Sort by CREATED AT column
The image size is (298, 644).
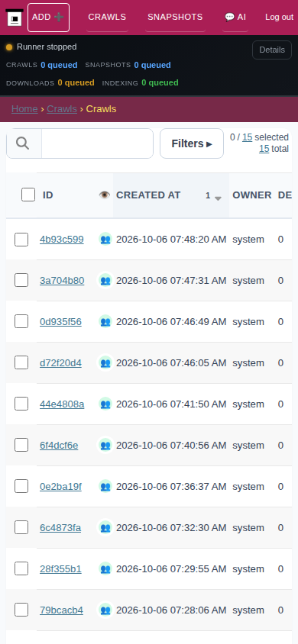click(x=148, y=195)
